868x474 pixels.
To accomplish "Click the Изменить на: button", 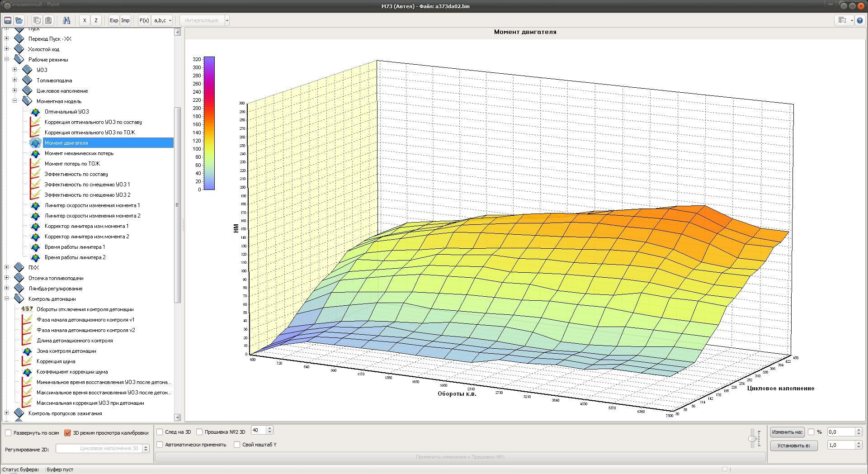I will 787,432.
